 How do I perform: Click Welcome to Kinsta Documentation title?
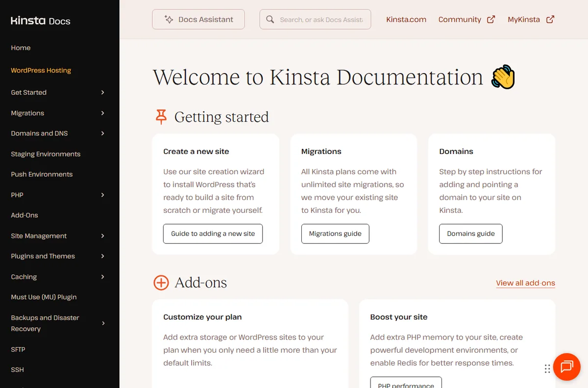click(318, 78)
